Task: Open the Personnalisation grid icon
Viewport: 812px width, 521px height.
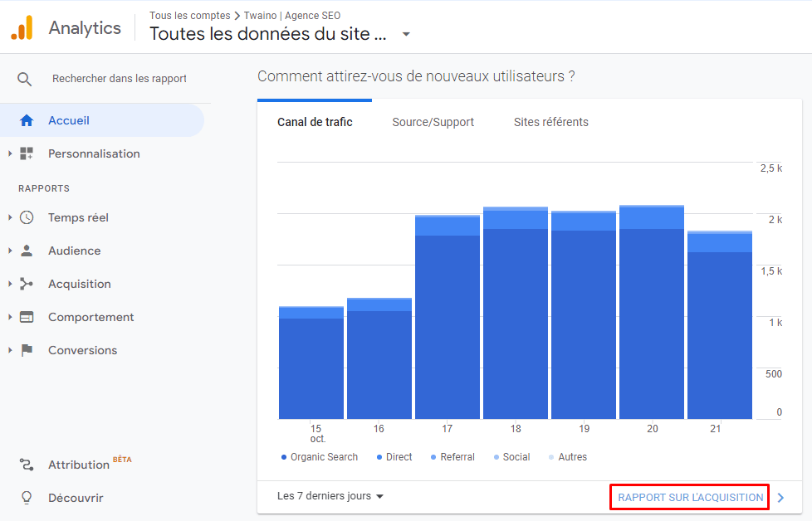Action: pos(26,153)
